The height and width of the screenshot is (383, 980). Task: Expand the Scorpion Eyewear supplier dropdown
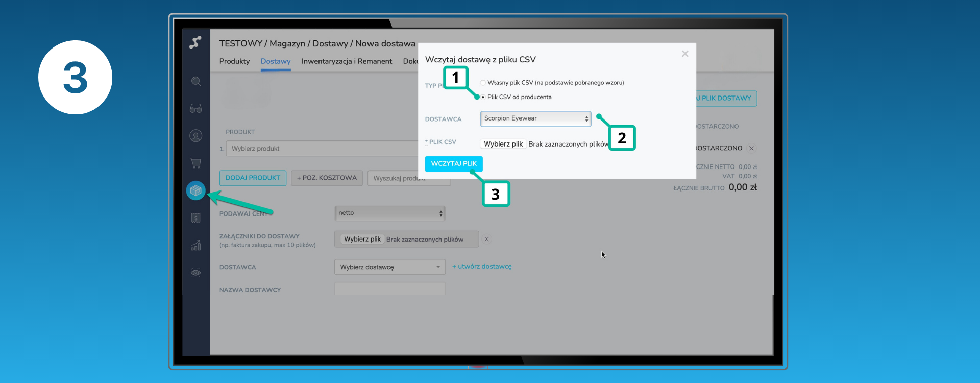[x=535, y=118]
